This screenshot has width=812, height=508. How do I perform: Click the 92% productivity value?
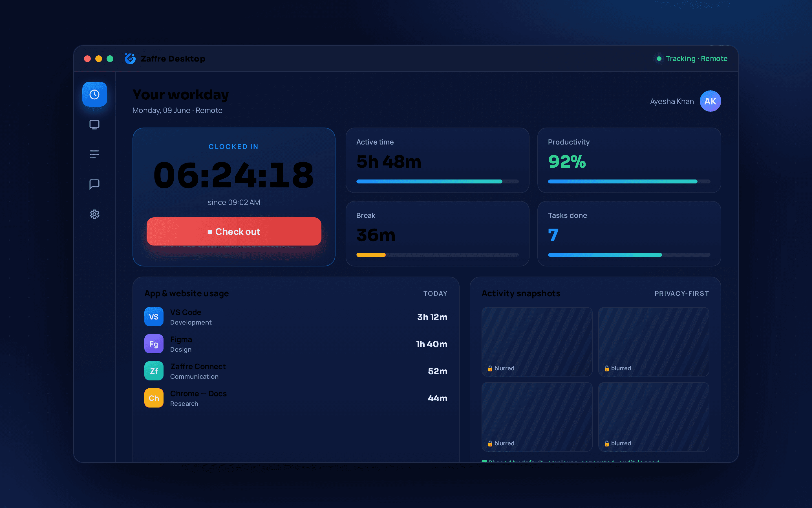[x=567, y=162]
